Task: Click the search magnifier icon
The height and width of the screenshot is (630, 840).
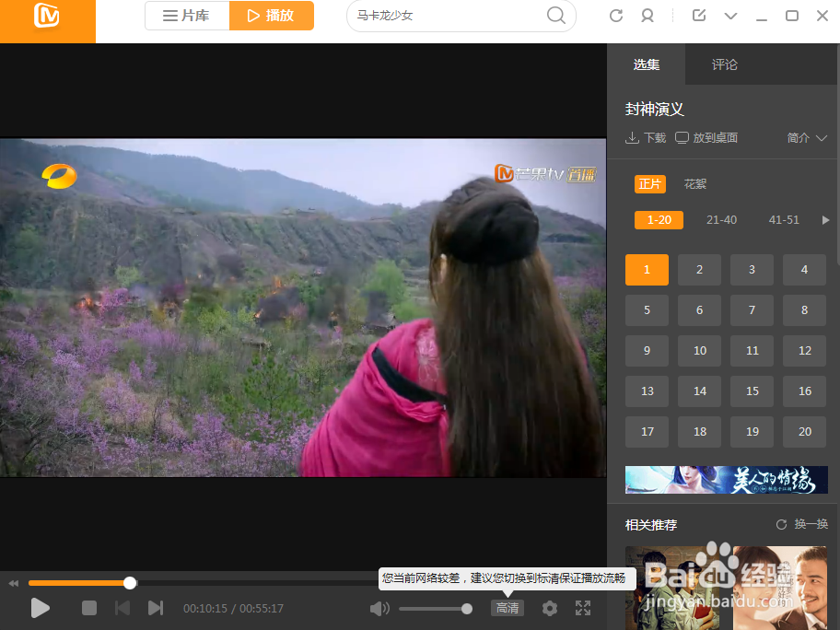Action: pos(556,16)
